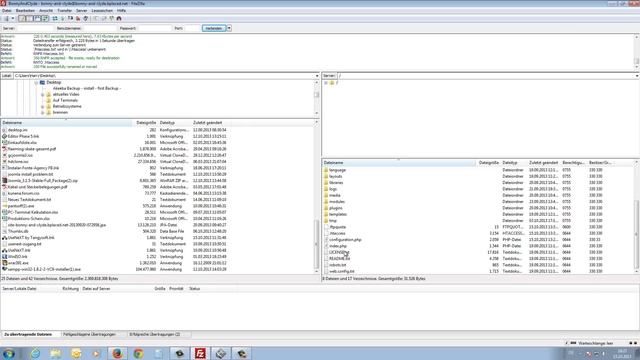Open Firefox from the taskbar

117,353
